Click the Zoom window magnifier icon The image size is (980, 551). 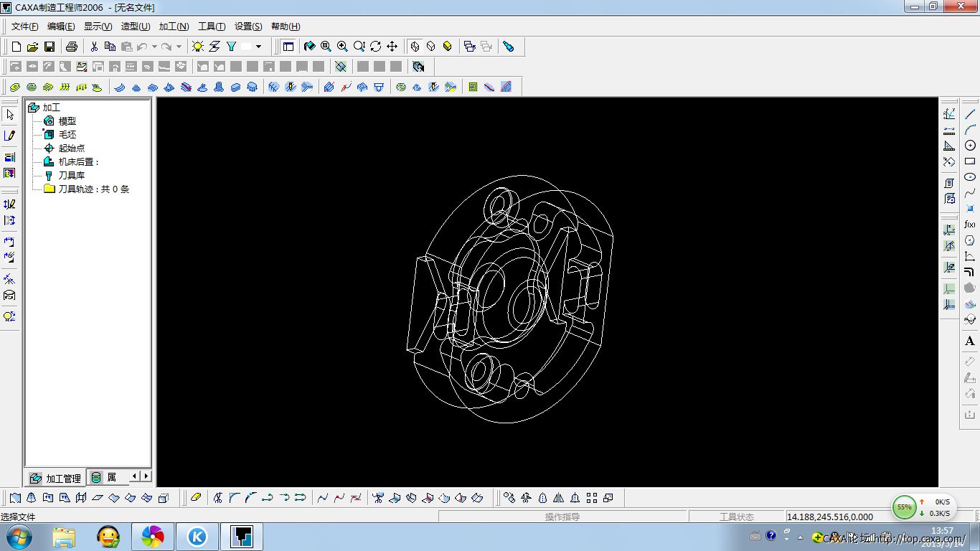coord(326,46)
